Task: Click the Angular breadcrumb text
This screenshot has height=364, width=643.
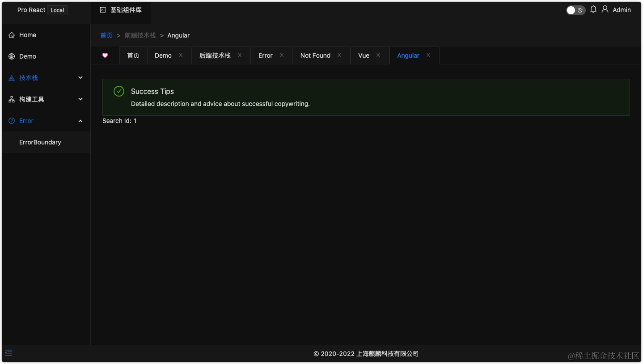Action: click(178, 35)
